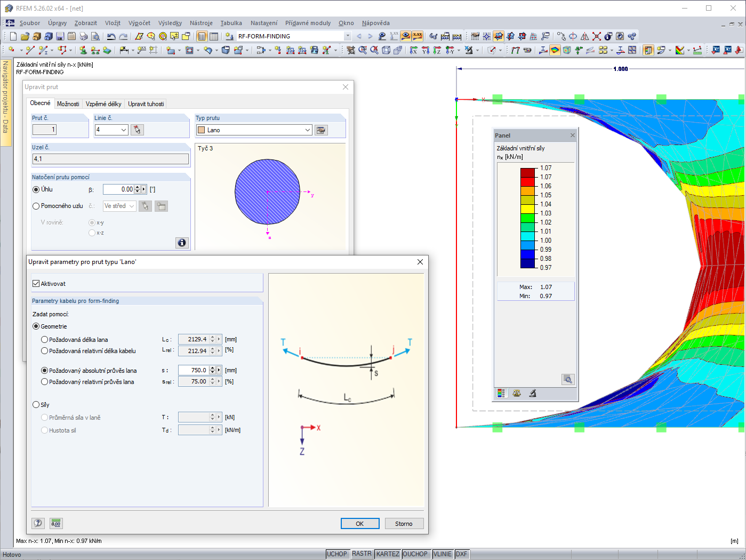
Task: Open a file using the folder icon
Action: click(x=25, y=36)
